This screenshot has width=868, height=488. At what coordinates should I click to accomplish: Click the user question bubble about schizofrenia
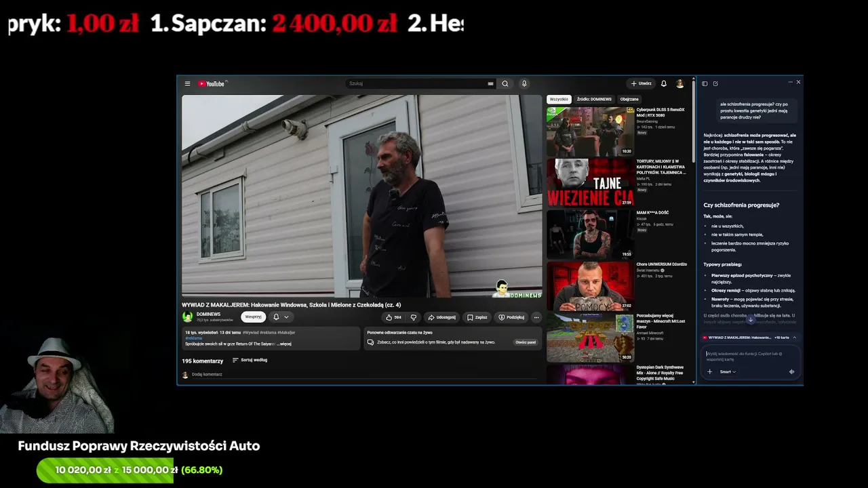pyautogui.click(x=756, y=110)
